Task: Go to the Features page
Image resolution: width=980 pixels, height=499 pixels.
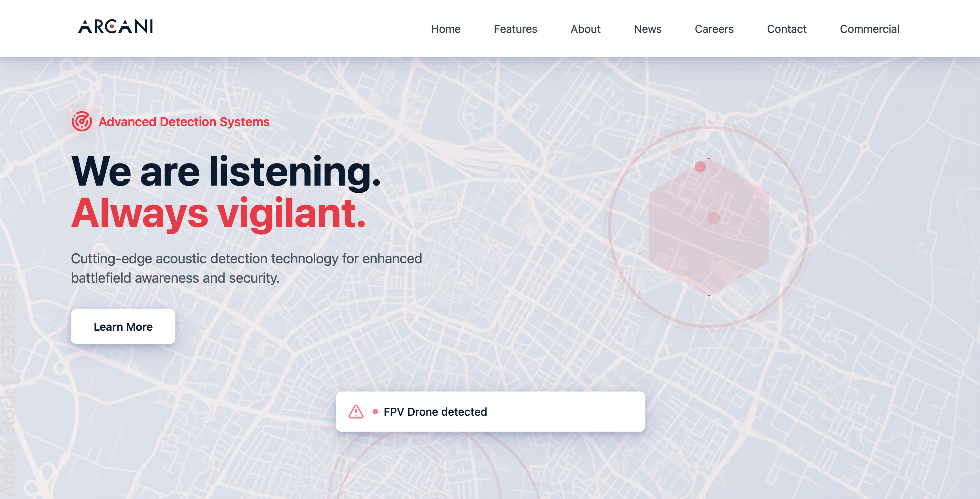Action: coord(515,29)
